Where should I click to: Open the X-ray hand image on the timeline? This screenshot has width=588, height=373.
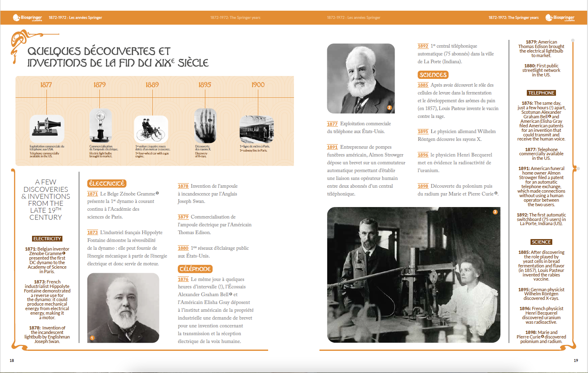pyautogui.click(x=205, y=126)
